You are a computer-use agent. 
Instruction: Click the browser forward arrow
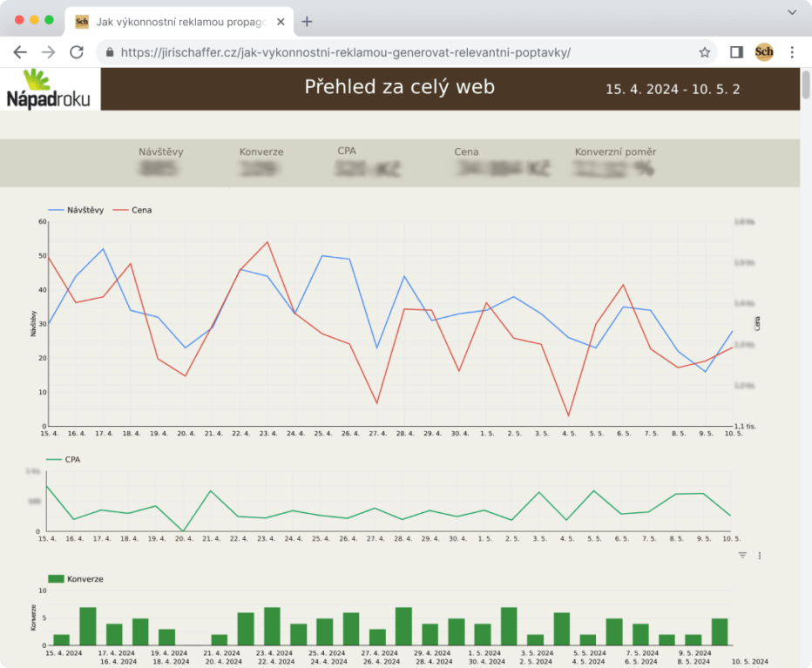pyautogui.click(x=48, y=52)
